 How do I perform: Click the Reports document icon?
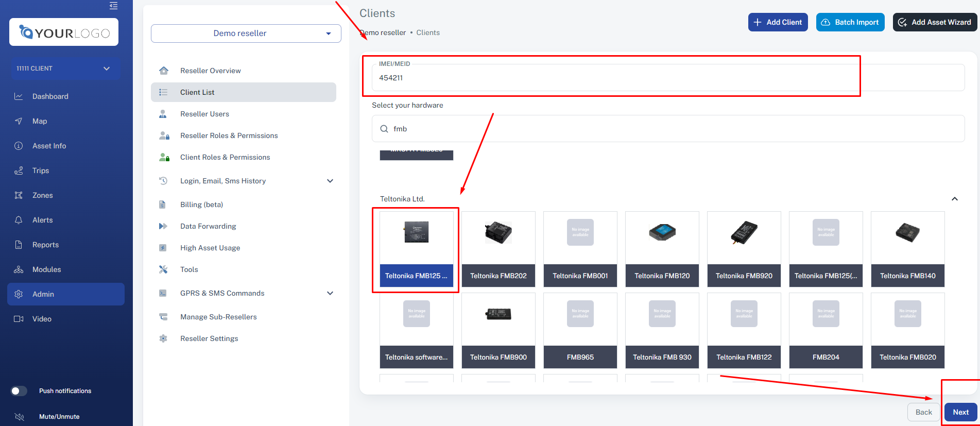click(x=19, y=245)
